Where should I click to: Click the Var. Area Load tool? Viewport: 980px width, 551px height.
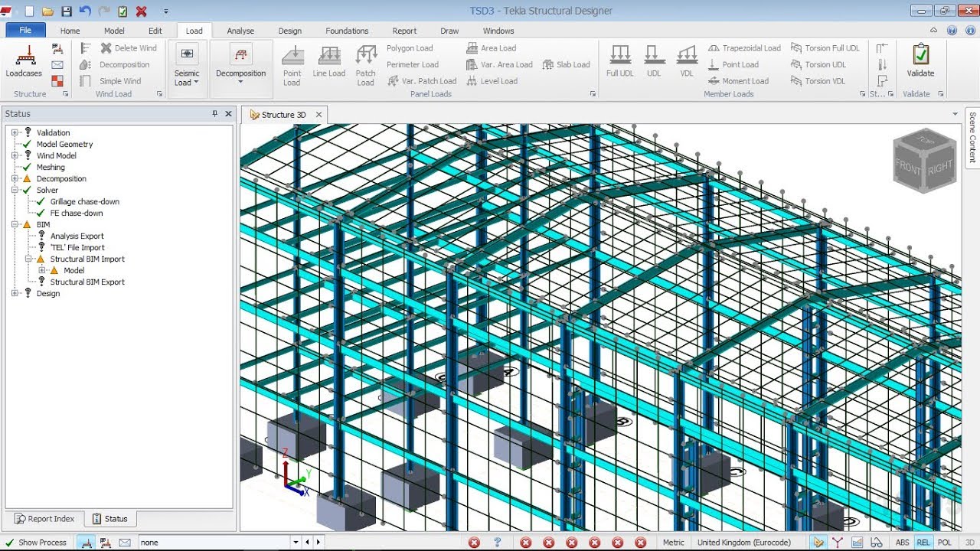(499, 64)
